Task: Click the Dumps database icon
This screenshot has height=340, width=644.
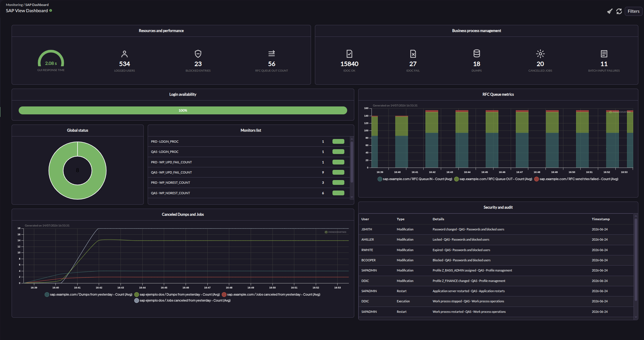Action: click(477, 54)
